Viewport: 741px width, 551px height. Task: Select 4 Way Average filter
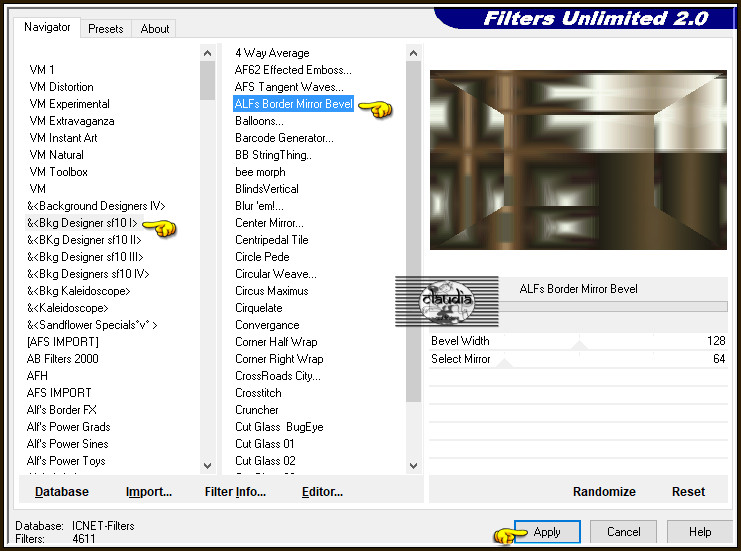(272, 53)
